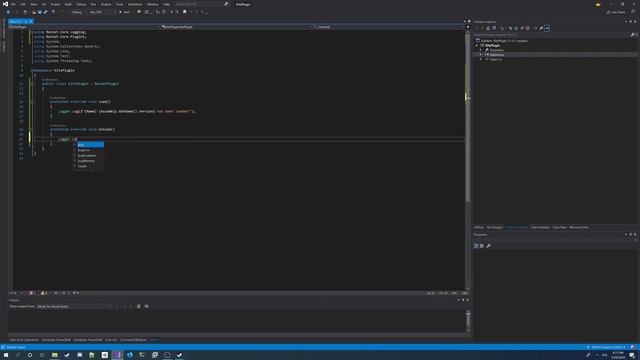Click Alphabetical icon in Properties panel
The height and width of the screenshot is (360, 640).
[x=482, y=246]
